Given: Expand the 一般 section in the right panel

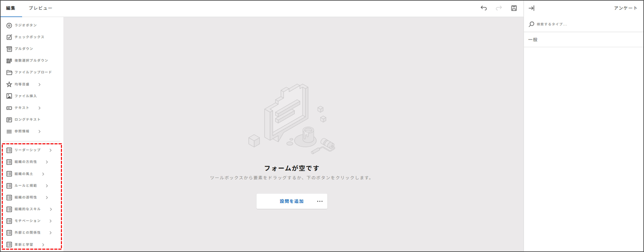Looking at the screenshot, I should [x=533, y=39].
